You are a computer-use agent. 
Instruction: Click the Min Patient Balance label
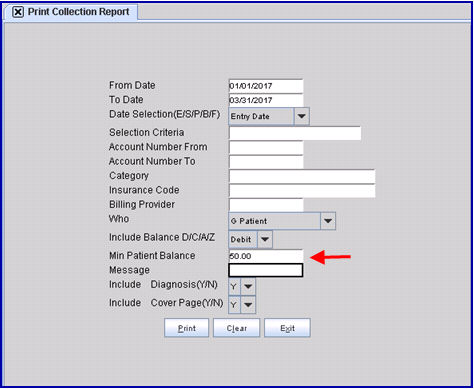tap(152, 256)
